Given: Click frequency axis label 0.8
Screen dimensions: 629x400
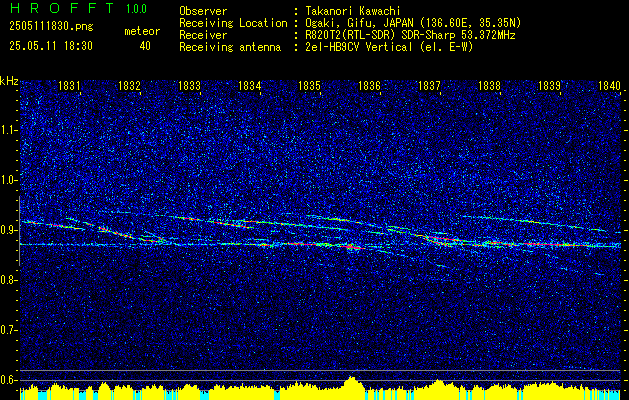Looking at the screenshot, I should (9, 280).
